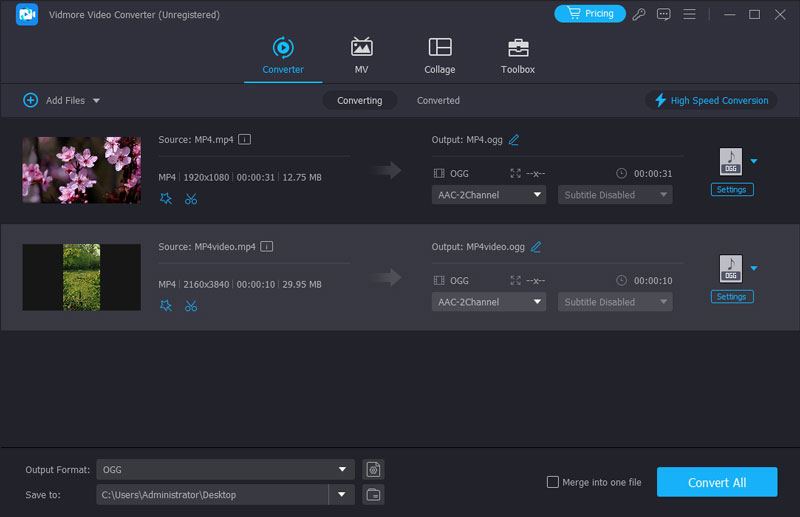Expand the Add Files dropdown arrow
This screenshot has height=517, width=800.
[x=97, y=101]
